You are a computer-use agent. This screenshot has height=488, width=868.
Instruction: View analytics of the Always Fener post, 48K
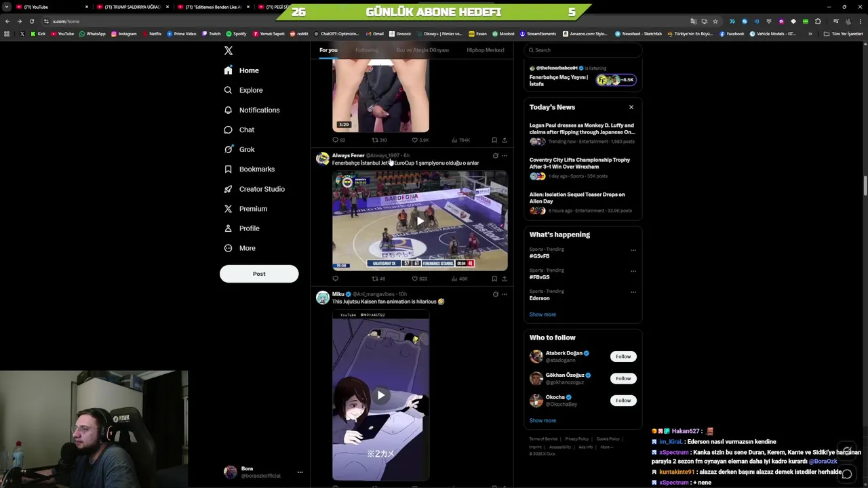(460, 279)
